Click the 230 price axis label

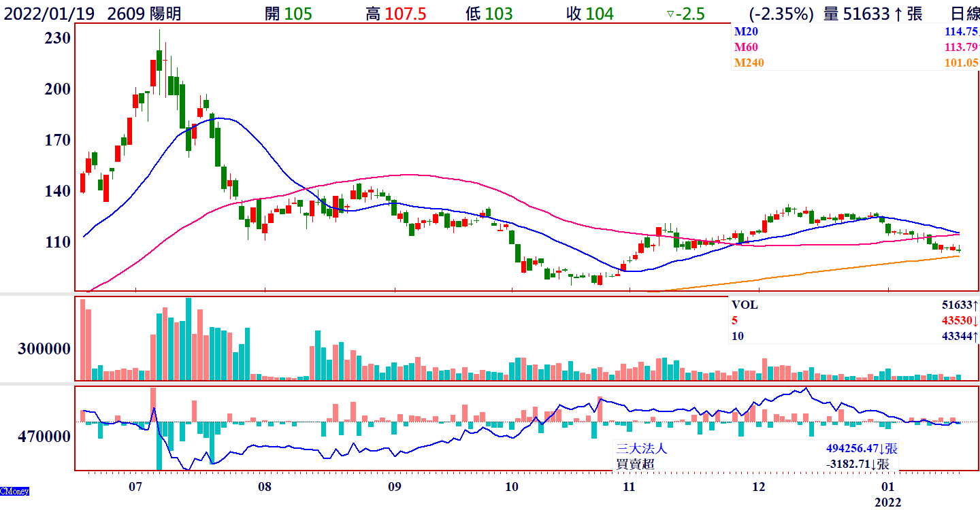pos(57,39)
